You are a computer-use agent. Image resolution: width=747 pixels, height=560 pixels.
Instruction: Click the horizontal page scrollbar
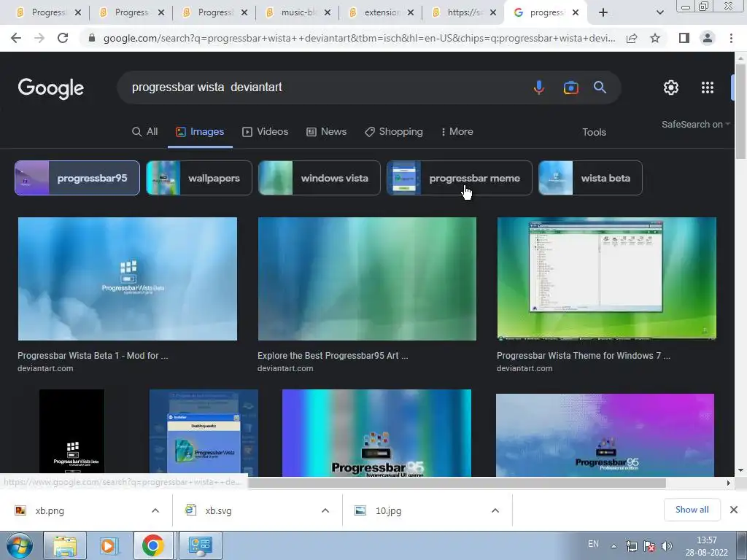pos(457,483)
